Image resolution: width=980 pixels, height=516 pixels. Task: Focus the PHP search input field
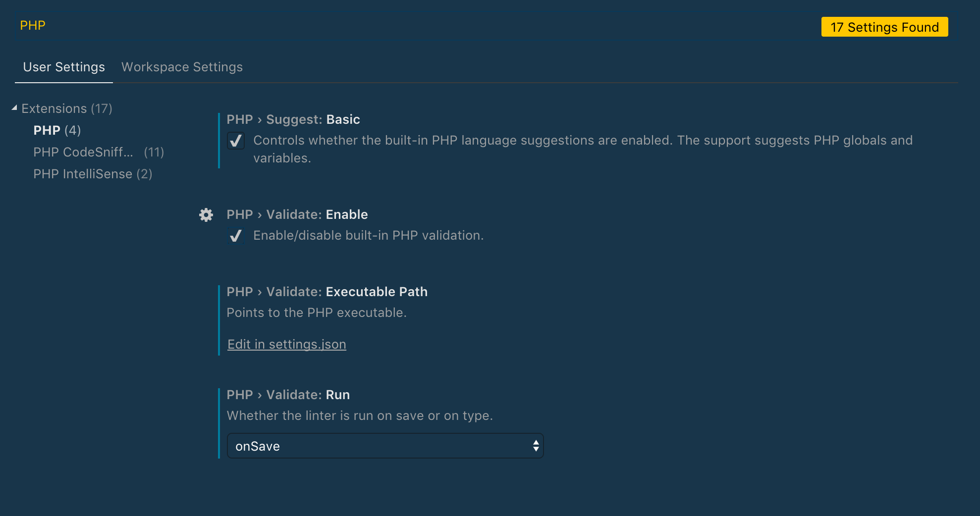[416, 25]
